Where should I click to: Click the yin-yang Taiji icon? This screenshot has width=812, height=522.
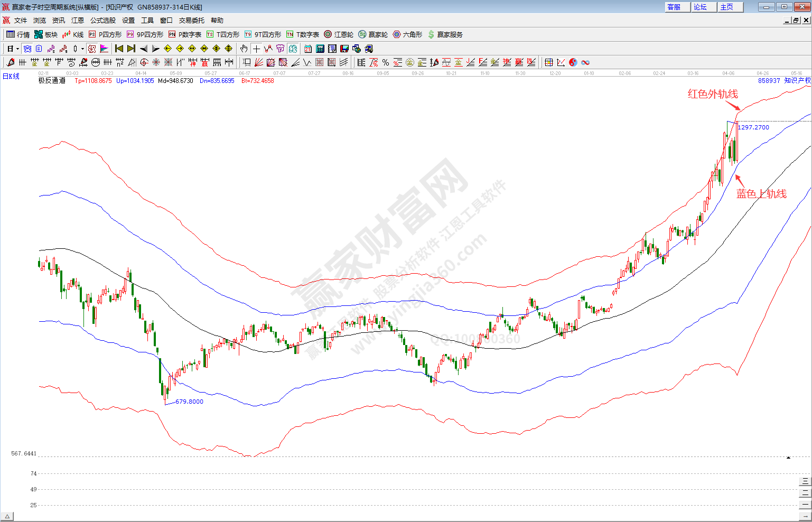pyautogui.click(x=573, y=62)
